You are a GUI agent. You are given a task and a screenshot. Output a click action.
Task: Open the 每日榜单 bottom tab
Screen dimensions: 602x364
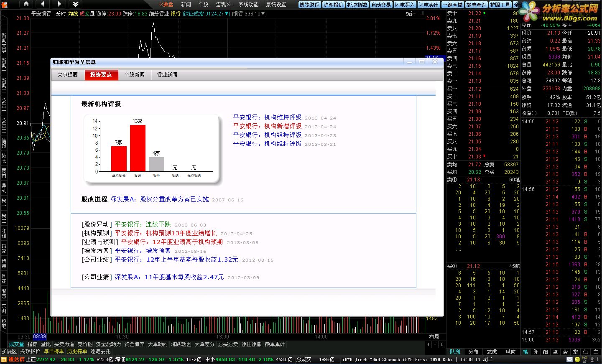(x=54, y=351)
